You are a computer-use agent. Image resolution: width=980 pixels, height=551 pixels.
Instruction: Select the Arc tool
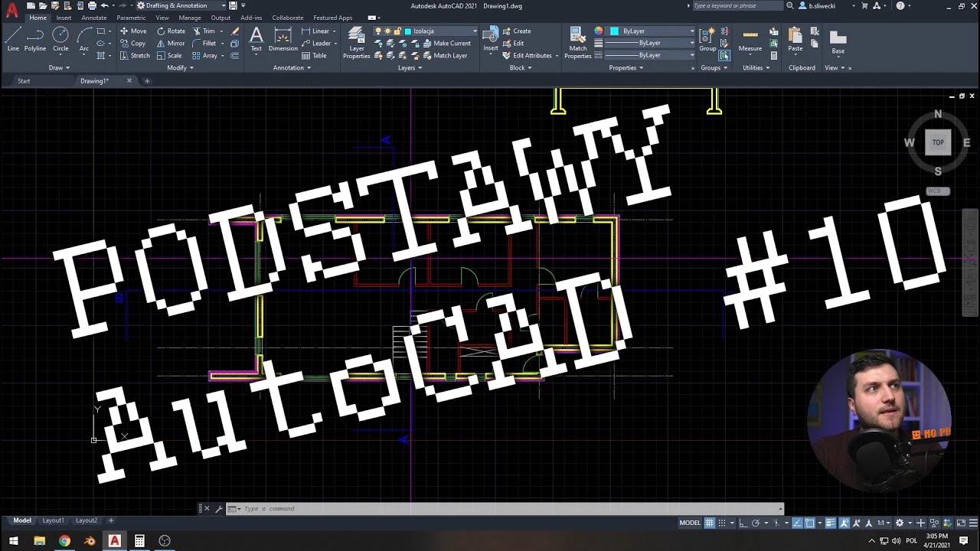[x=84, y=39]
